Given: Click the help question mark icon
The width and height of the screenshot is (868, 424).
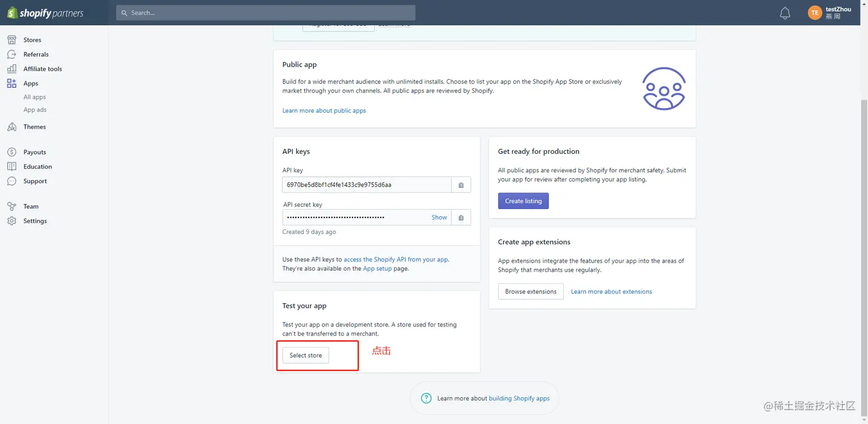Looking at the screenshot, I should tap(426, 398).
